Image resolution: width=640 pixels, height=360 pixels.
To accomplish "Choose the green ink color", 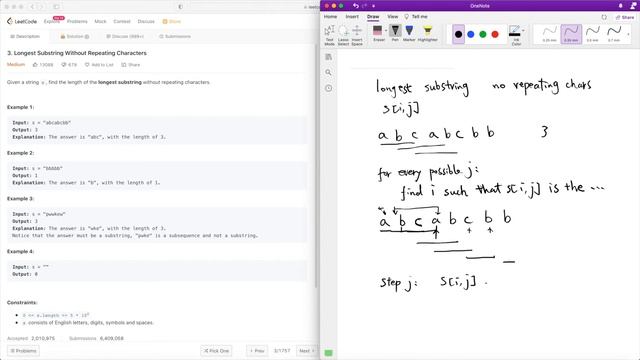I will tap(483, 34).
